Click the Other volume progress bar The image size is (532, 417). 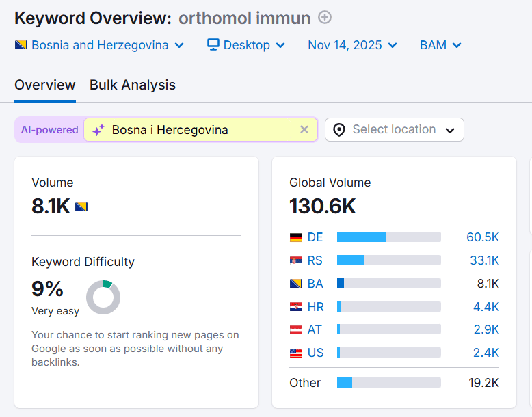click(x=389, y=382)
